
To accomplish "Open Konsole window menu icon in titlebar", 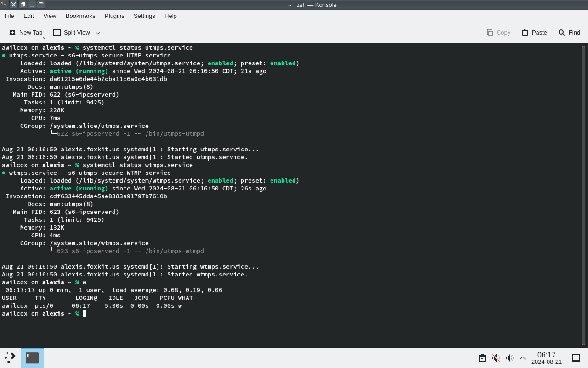I will point(4,5).
